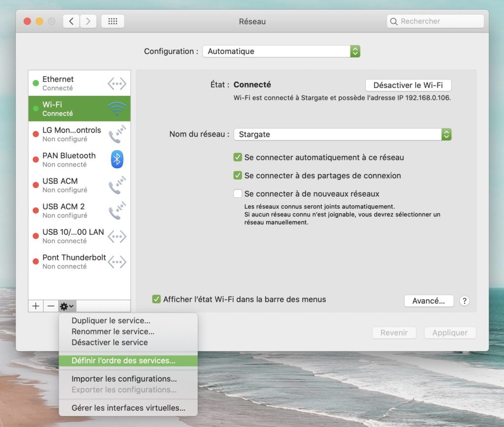
Task: Toggle 'Se connecter automatiquement à ce réseau'
Action: pos(238,157)
